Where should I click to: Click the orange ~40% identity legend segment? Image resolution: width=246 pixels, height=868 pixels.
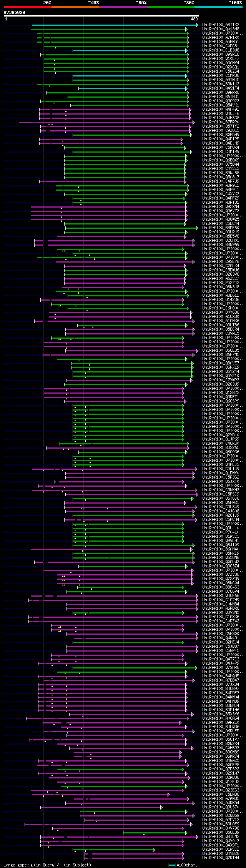(x=75, y=7)
